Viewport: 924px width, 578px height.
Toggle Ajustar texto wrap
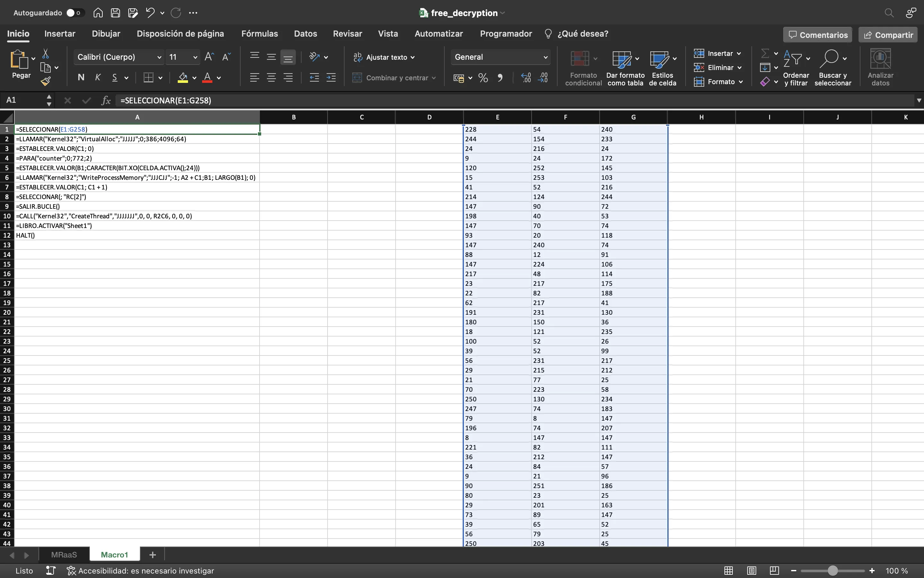click(384, 57)
